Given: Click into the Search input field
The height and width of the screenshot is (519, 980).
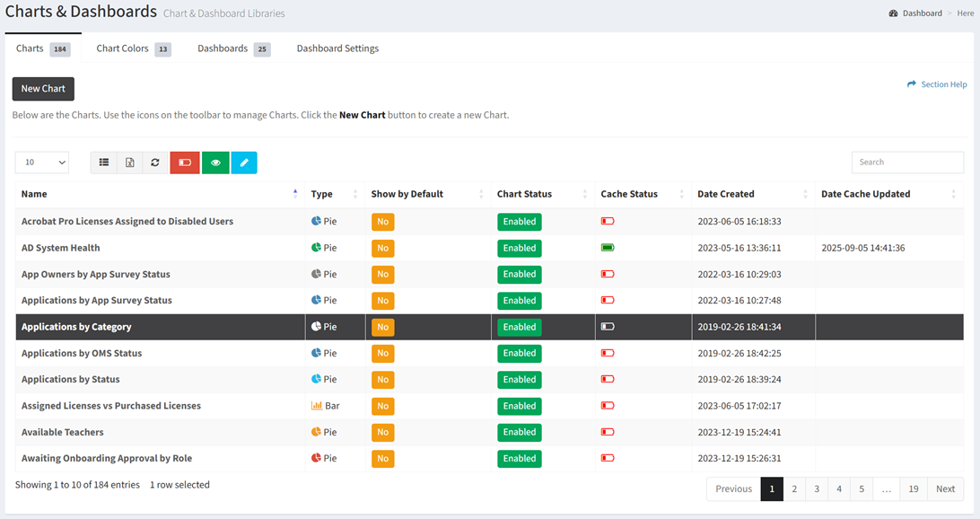Looking at the screenshot, I should click(x=906, y=163).
